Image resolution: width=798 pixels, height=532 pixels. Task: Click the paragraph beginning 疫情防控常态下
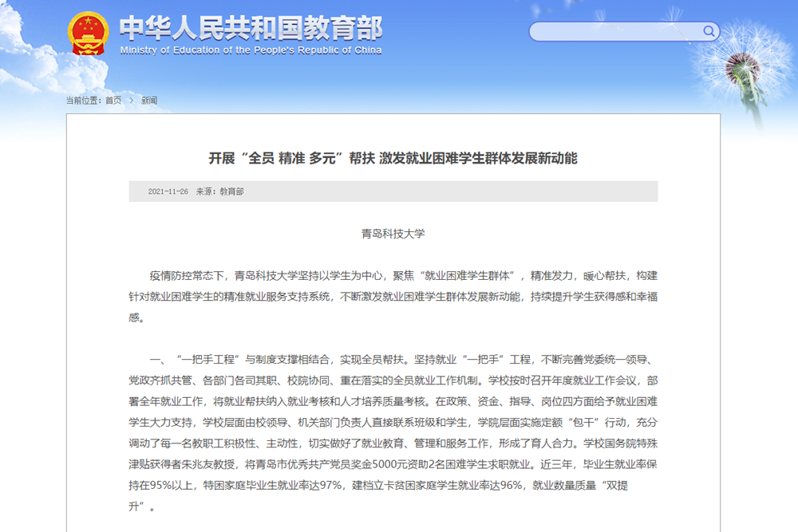pos(393,297)
